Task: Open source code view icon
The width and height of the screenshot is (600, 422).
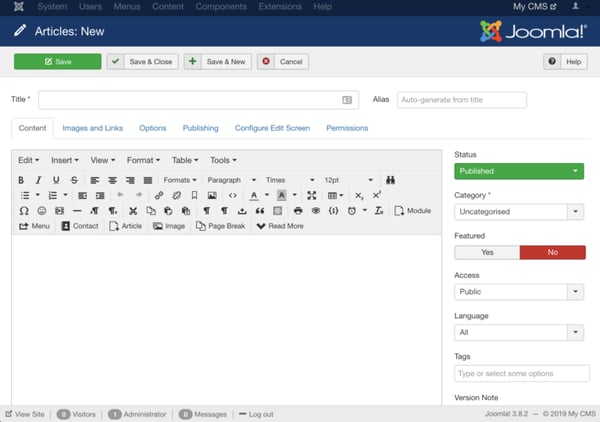Action: pos(233,196)
